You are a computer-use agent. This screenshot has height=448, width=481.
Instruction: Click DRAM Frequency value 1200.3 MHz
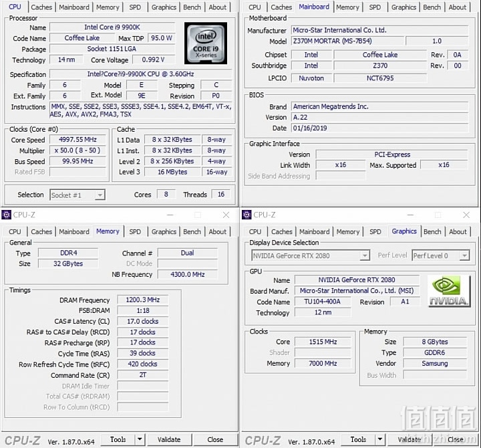(x=143, y=300)
